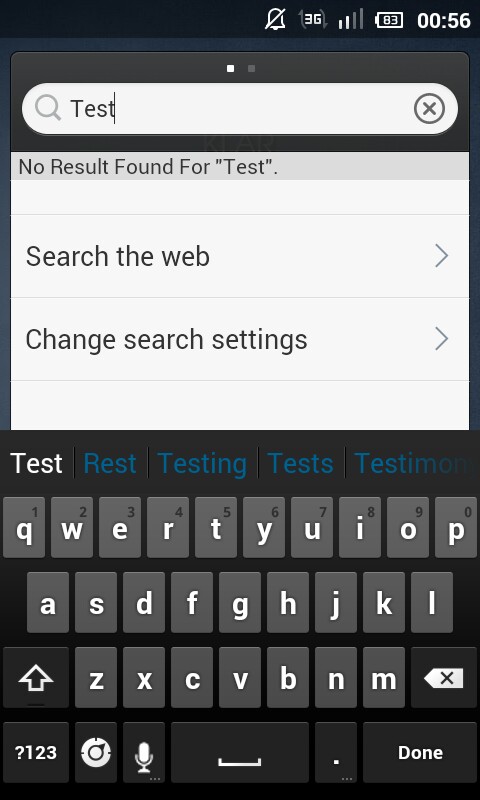Switch to the second page indicator dot
This screenshot has width=480, height=800.
[251, 68]
